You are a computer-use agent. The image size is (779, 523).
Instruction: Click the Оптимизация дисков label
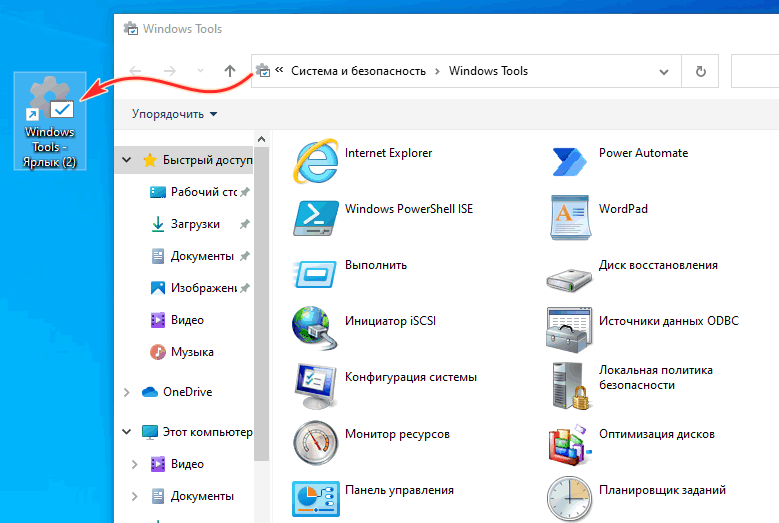[657, 434]
